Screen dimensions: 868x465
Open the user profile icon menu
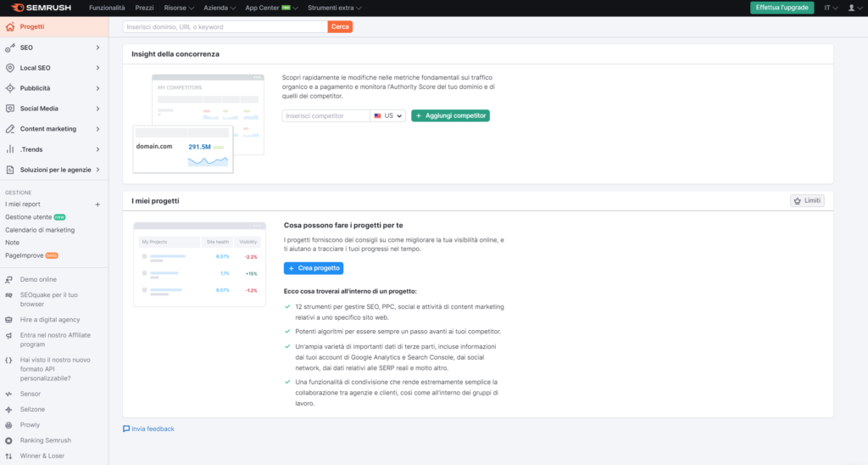[854, 8]
